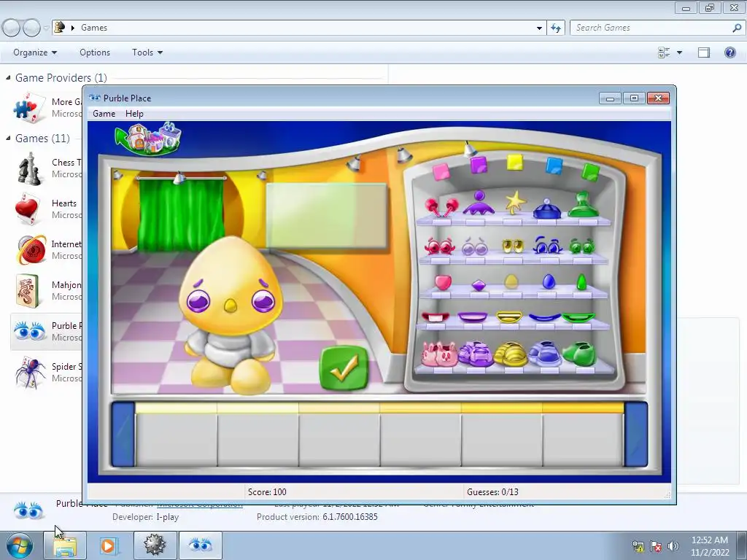Select the green shoes

point(579,354)
